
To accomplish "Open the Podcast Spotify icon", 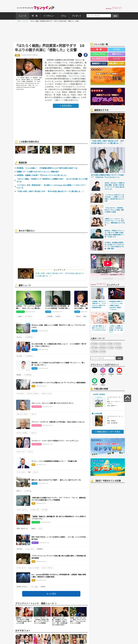I will click(95, 381).
